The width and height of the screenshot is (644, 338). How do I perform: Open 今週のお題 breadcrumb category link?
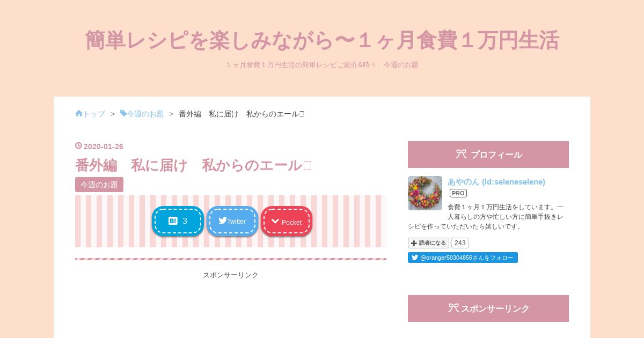(x=145, y=114)
